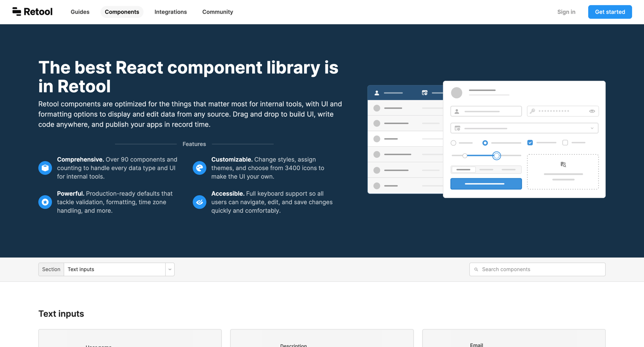Click the calendar select chevron in illustration
Viewport: 644px width, 347px height.
pos(592,128)
